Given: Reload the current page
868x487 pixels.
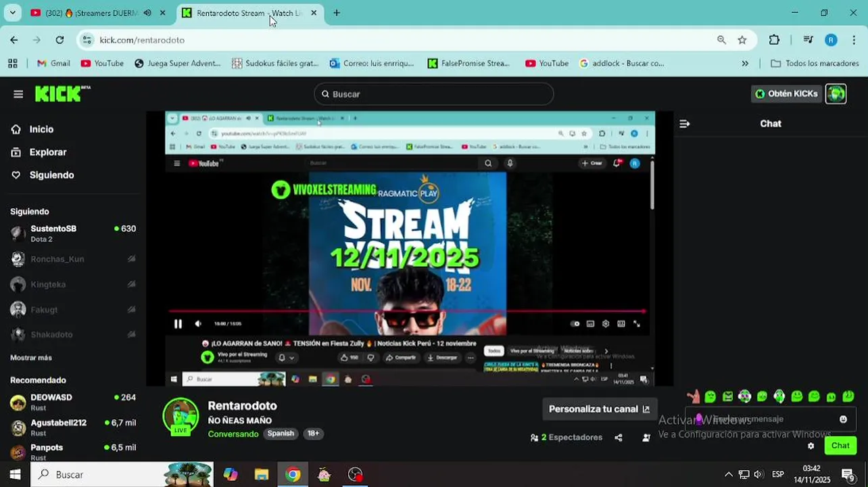Looking at the screenshot, I should [x=59, y=40].
